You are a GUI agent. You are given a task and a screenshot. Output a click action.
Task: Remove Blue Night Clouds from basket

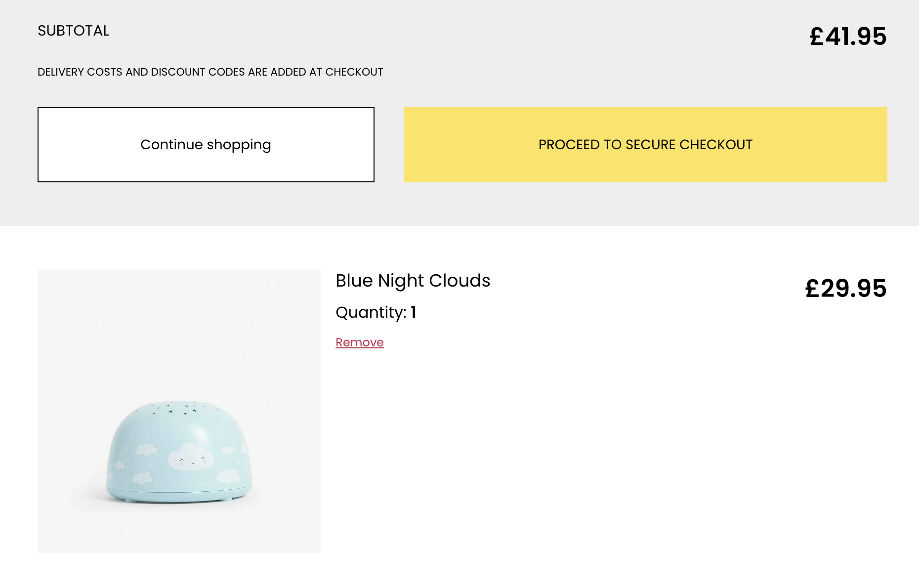pyautogui.click(x=359, y=342)
